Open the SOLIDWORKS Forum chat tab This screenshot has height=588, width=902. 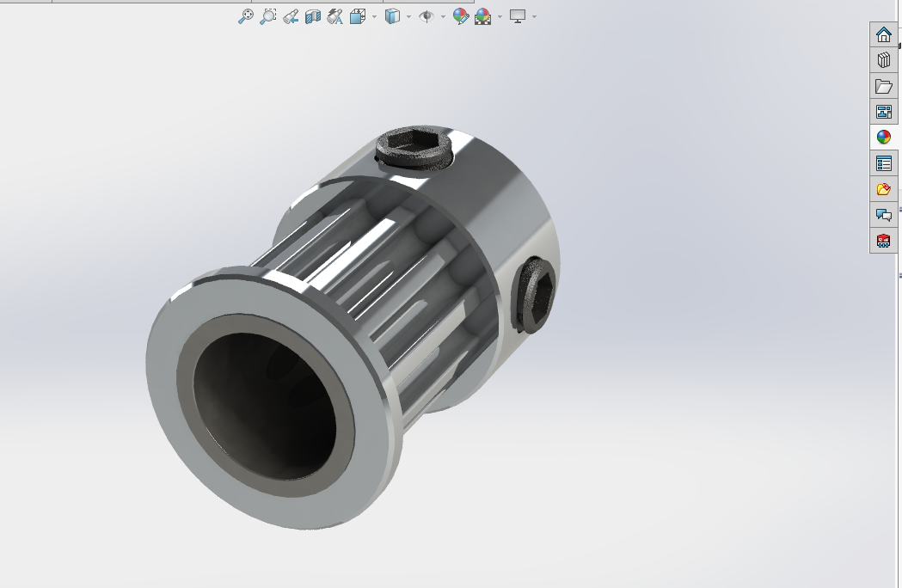884,215
